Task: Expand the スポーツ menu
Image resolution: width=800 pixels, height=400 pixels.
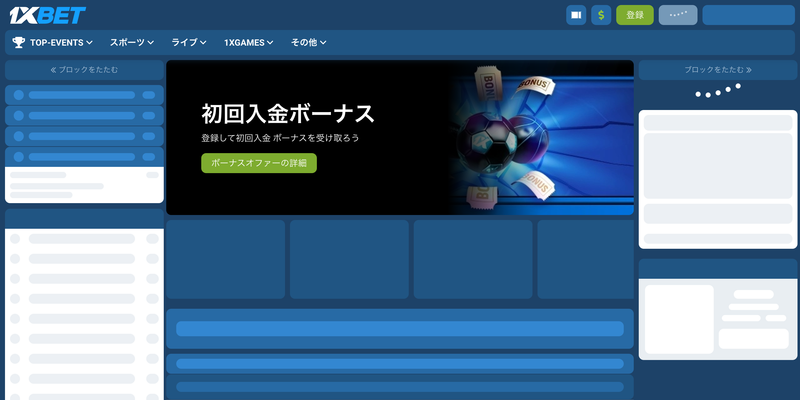Action: pos(132,43)
